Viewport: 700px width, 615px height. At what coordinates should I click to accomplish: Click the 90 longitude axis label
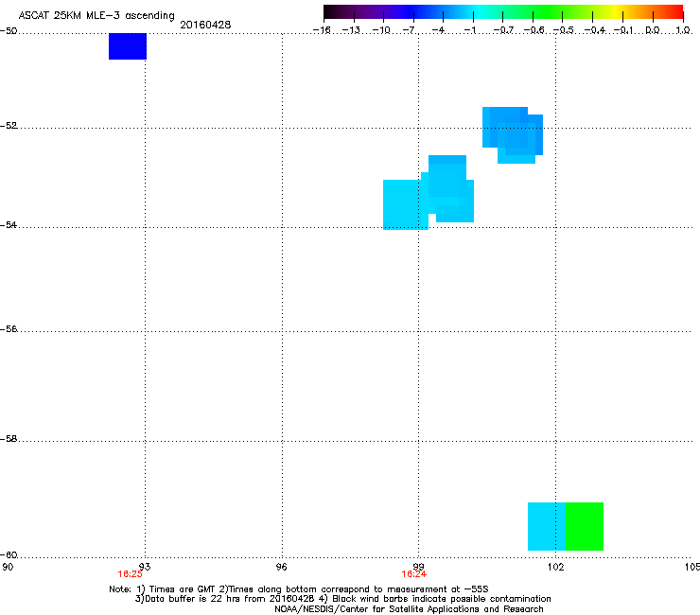(x=8, y=567)
